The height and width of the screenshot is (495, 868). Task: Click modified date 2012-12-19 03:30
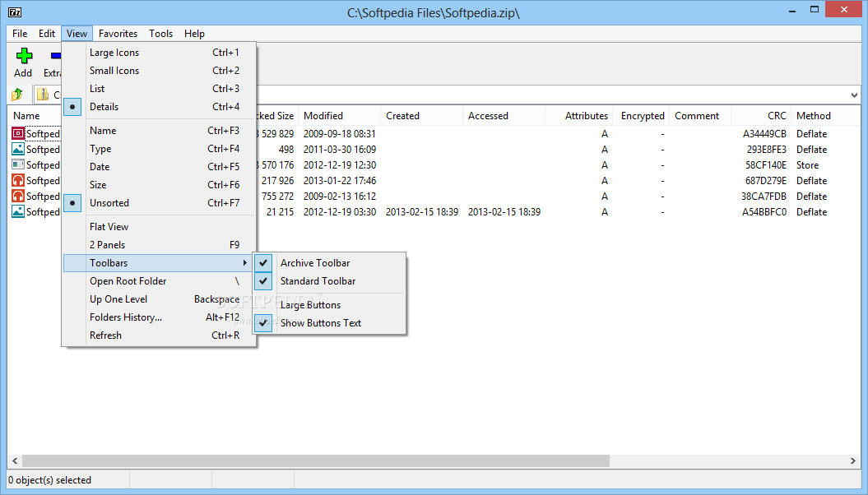point(339,212)
